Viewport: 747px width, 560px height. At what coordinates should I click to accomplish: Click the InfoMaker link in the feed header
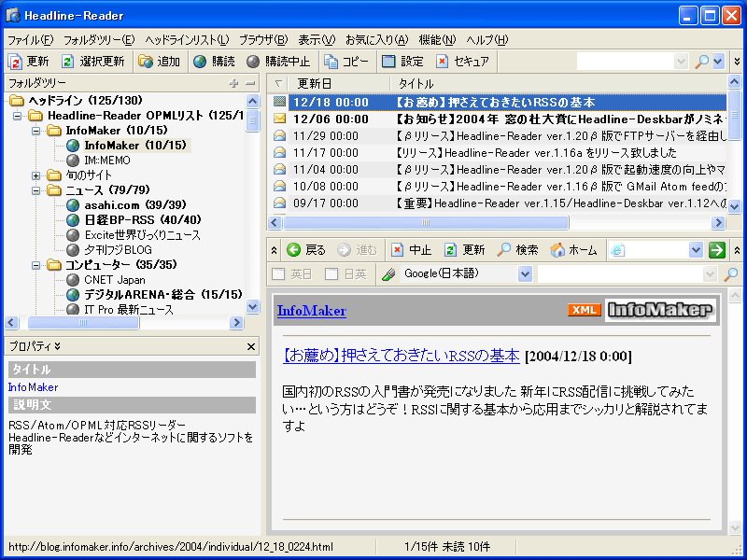(311, 311)
